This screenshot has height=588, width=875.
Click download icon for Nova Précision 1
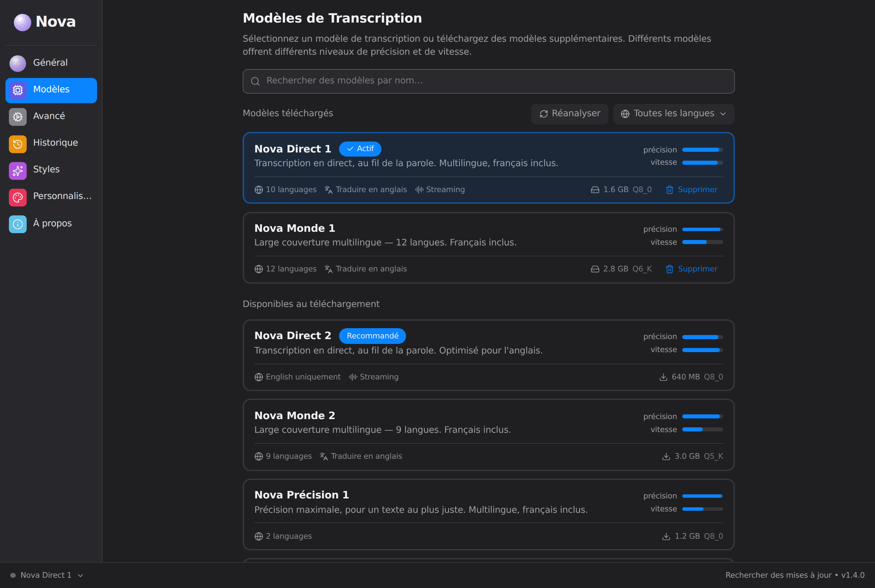coord(666,536)
